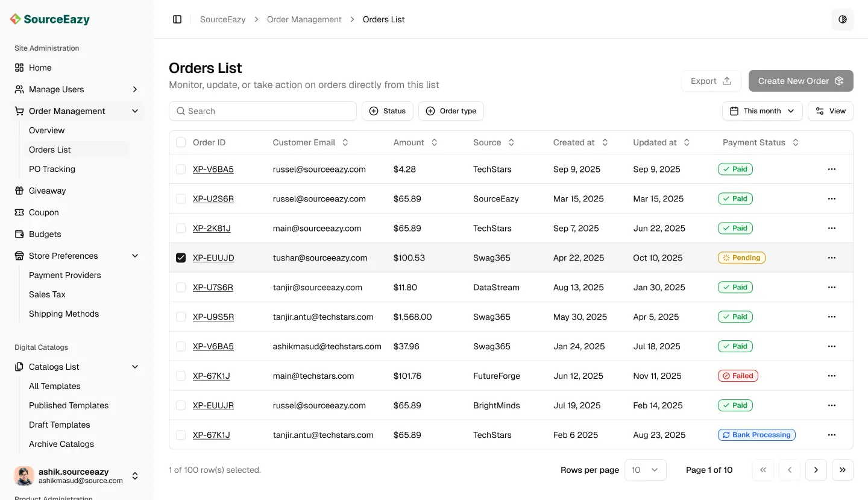868x500 pixels.
Task: Toggle the sidebar panel icon
Action: pos(177,19)
